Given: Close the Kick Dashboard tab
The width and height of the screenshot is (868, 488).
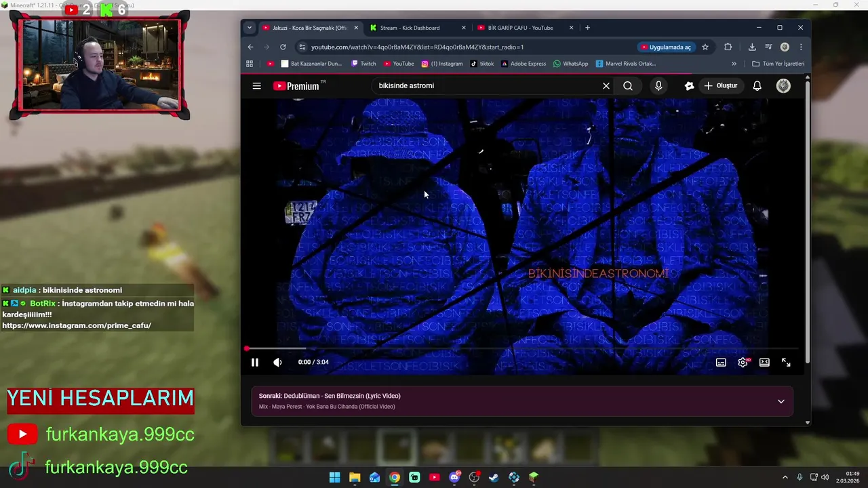Looking at the screenshot, I should [464, 28].
